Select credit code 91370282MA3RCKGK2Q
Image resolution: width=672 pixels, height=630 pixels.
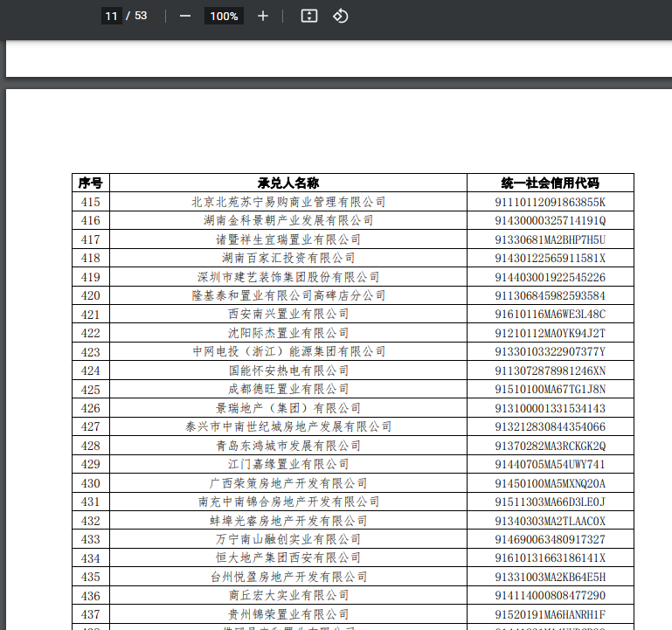[x=551, y=446]
